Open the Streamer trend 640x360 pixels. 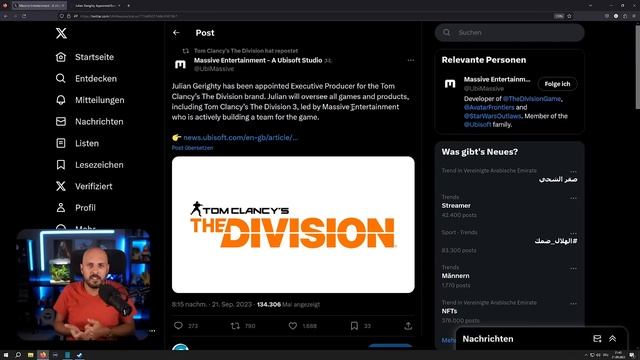coord(456,206)
